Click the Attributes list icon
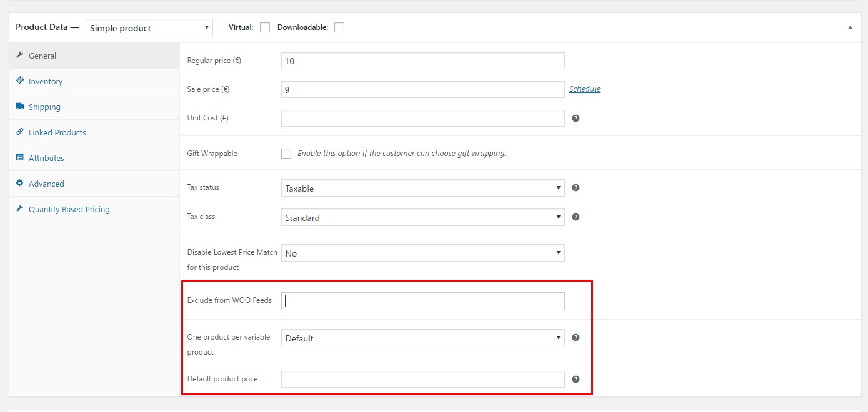This screenshot has width=868, height=412. pos(20,158)
